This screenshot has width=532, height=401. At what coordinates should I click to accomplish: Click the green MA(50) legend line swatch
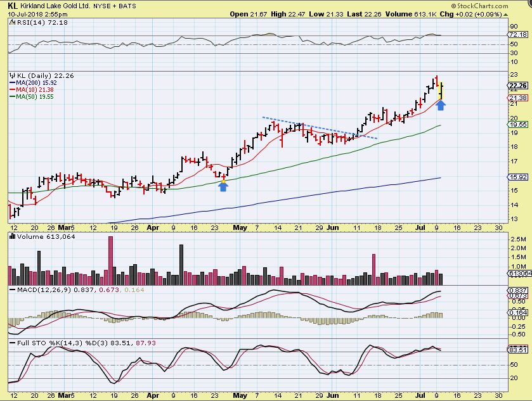[x=13, y=97]
